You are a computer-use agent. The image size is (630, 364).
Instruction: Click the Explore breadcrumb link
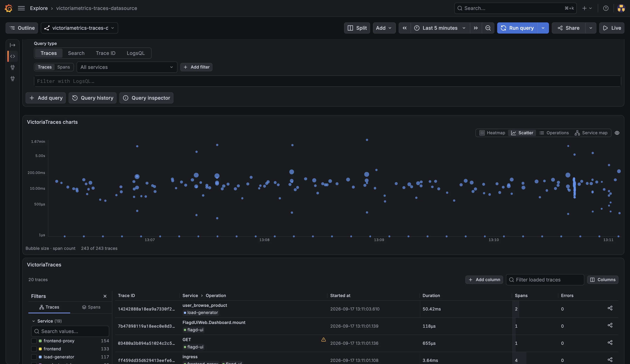[x=39, y=8]
